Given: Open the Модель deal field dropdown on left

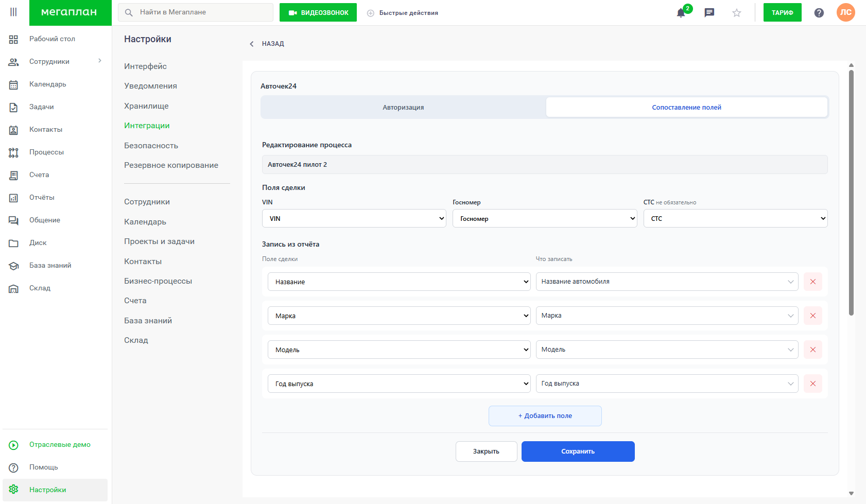Looking at the screenshot, I should click(x=399, y=350).
